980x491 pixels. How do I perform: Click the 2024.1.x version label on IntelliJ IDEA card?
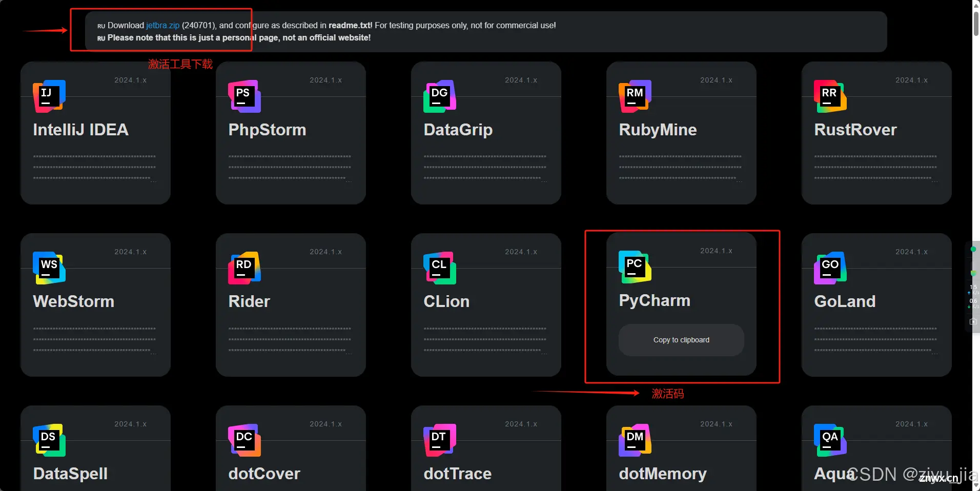coord(130,80)
